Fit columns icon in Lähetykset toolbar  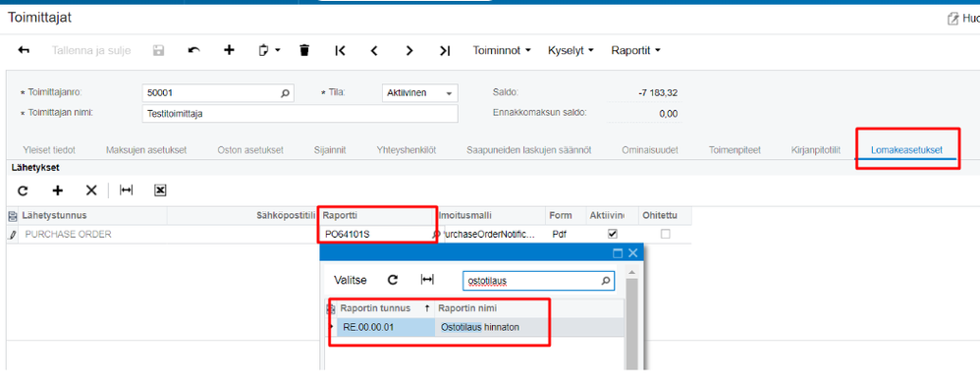pos(127,190)
